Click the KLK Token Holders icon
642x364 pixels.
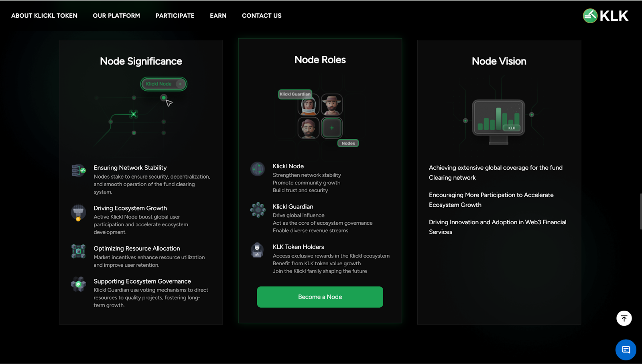tap(257, 250)
